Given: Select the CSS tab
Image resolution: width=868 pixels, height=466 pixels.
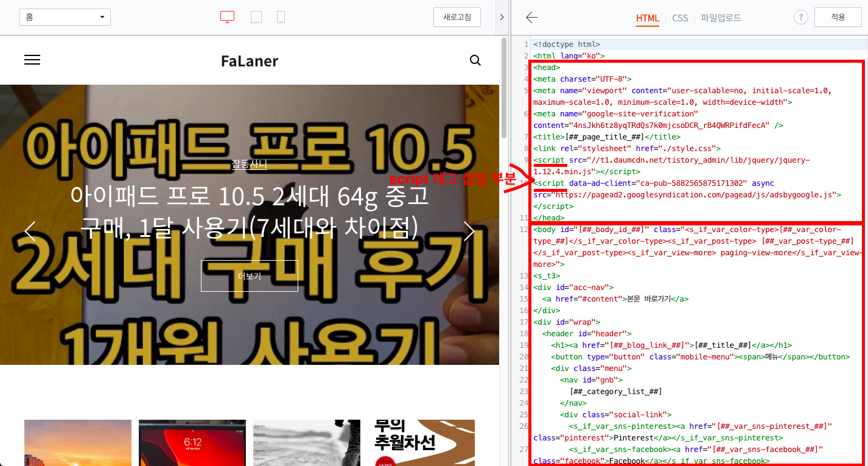Looking at the screenshot, I should [x=680, y=18].
